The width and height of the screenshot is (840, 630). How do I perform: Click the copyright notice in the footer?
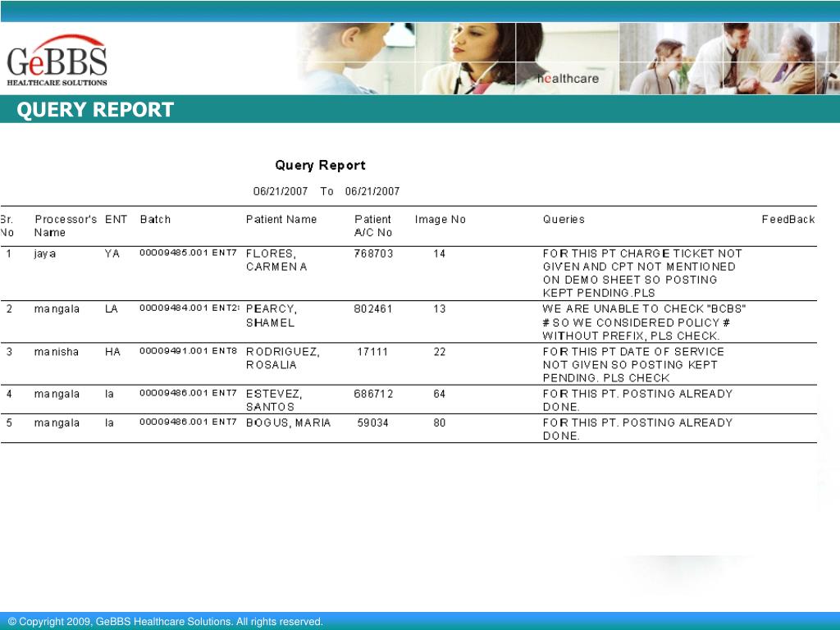coord(166,622)
